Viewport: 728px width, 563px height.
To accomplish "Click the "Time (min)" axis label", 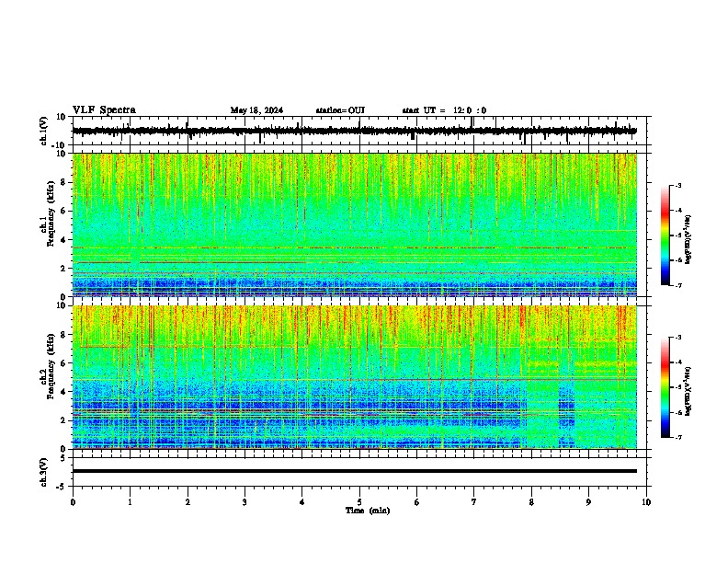I will (x=368, y=511).
